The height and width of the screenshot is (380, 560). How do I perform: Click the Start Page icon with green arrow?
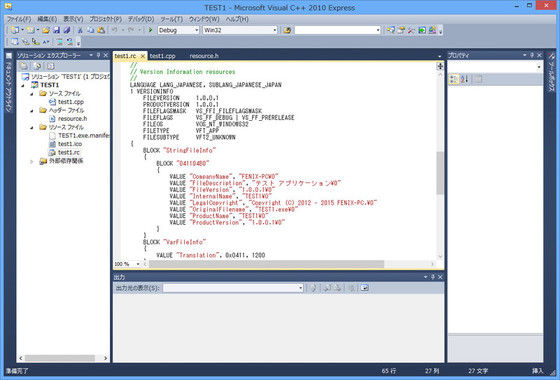pyautogui.click(x=422, y=30)
